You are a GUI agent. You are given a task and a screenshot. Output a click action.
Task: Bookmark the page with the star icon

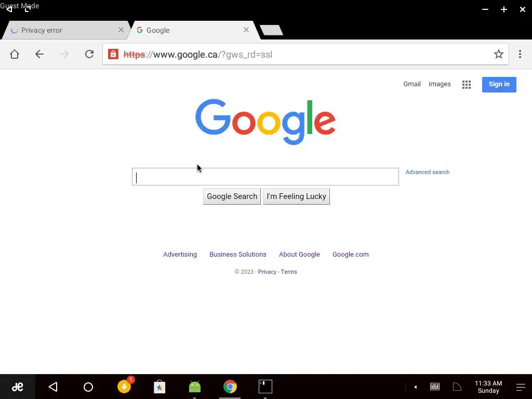tap(498, 54)
